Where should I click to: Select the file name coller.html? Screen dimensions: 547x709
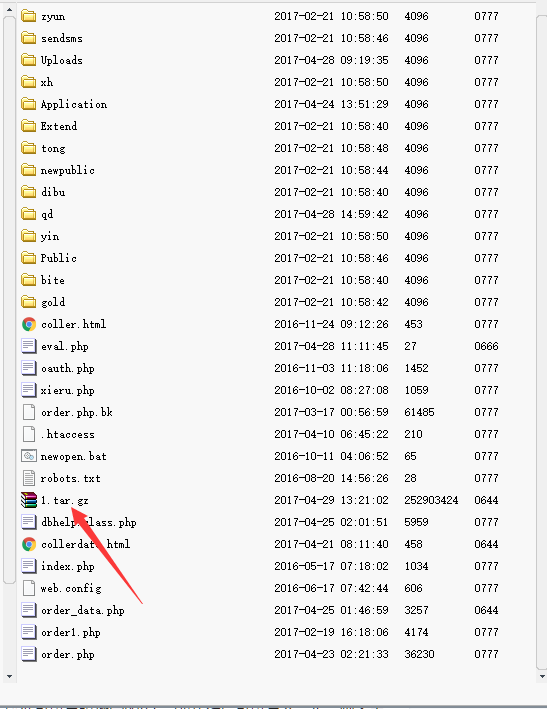pos(74,324)
